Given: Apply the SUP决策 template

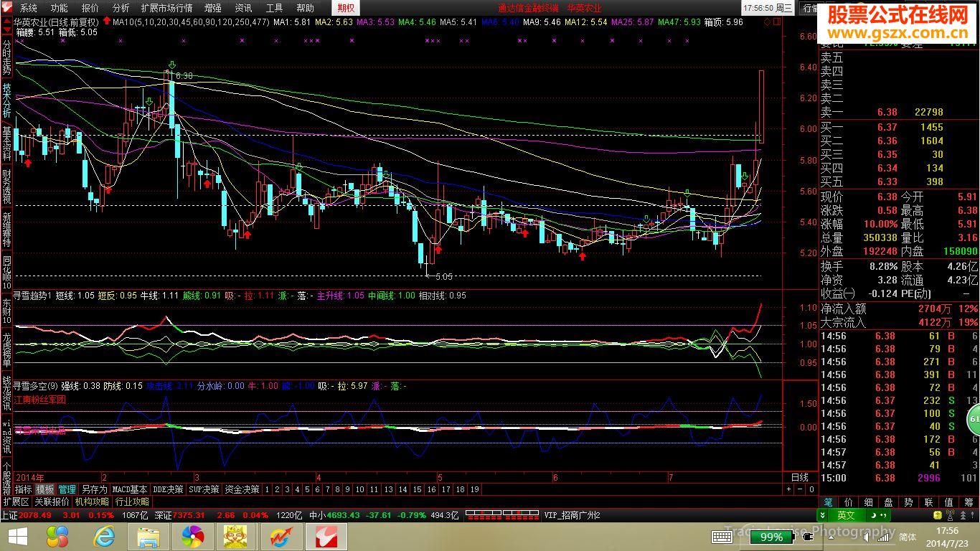Looking at the screenshot, I should 204,489.
